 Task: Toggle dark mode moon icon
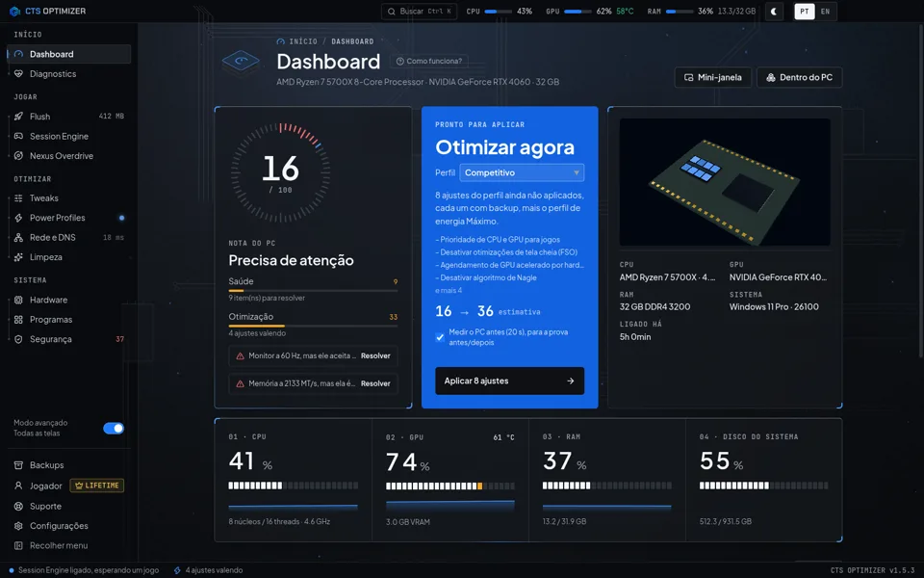click(x=774, y=12)
